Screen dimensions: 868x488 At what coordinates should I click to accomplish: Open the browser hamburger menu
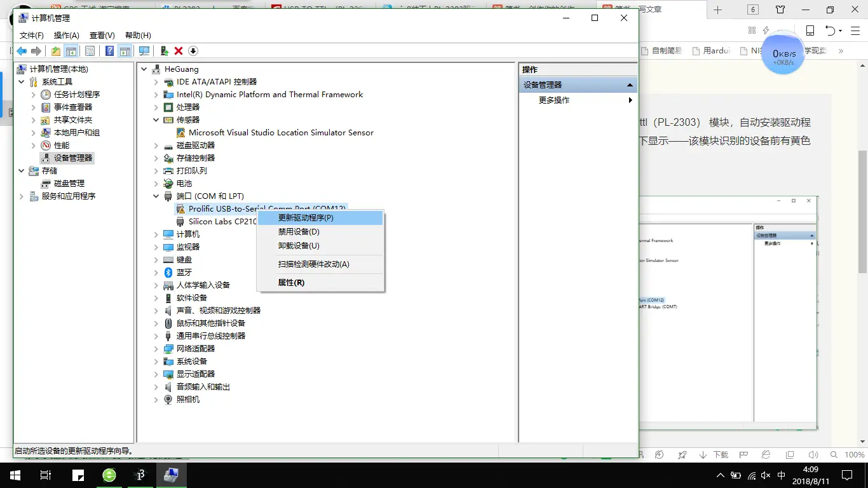[856, 30]
